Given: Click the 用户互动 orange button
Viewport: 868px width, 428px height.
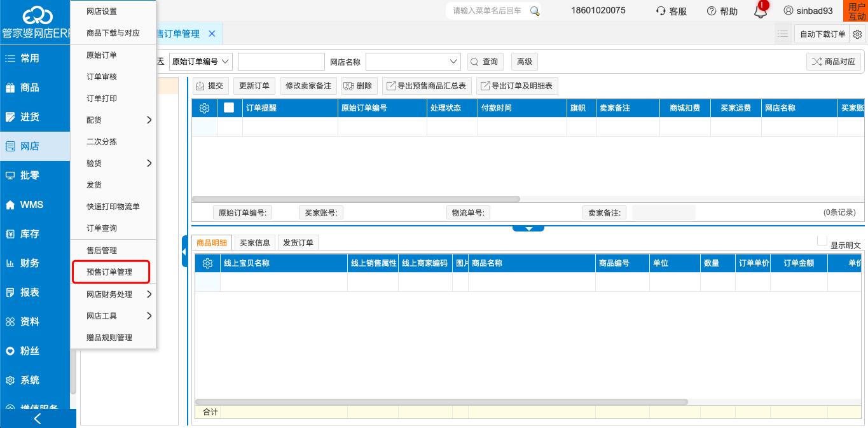Looking at the screenshot, I should tap(857, 11).
